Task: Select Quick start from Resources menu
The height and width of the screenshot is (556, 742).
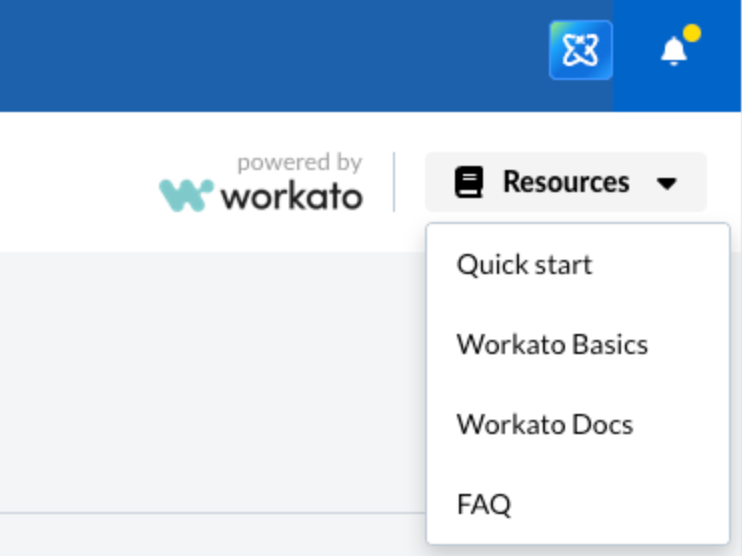Action: (x=524, y=265)
